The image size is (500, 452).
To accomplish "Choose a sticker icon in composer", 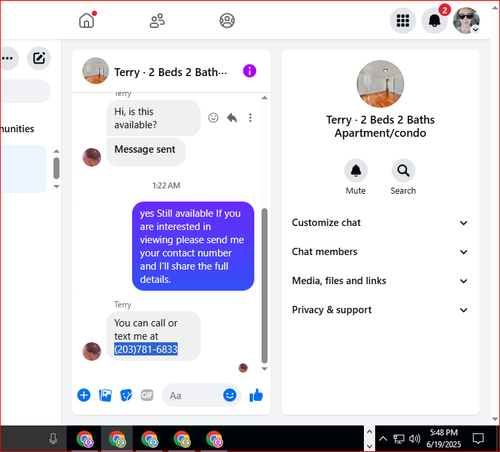I will (126, 395).
